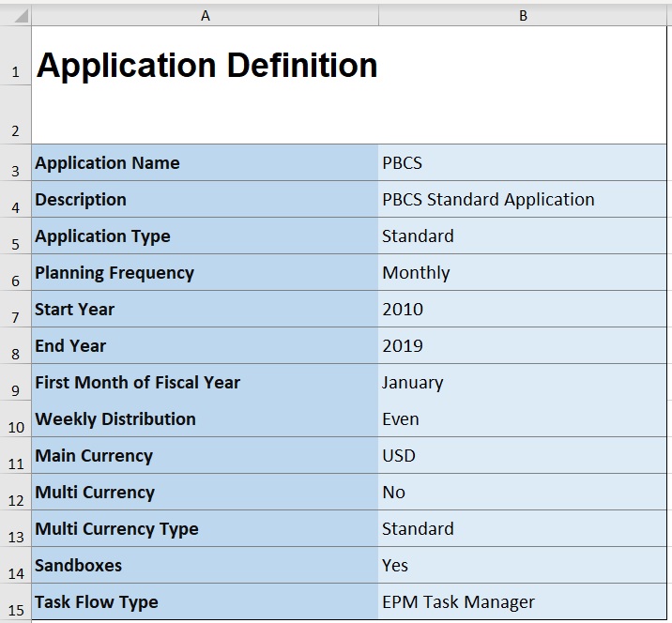Click the Description label cell

point(205,199)
